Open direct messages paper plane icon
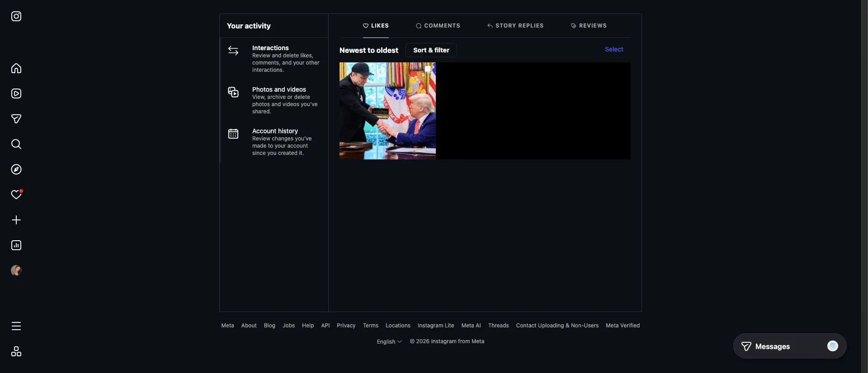868x373 pixels. pos(16,119)
